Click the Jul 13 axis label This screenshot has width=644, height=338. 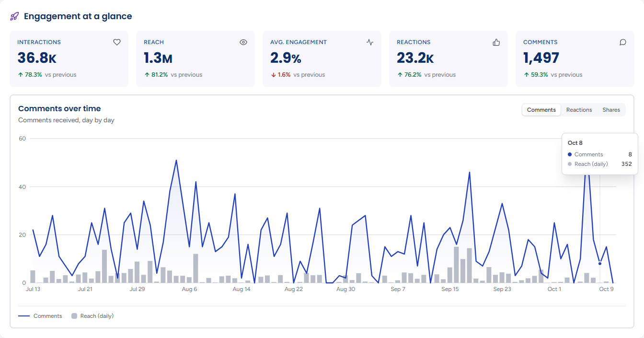pos(33,289)
